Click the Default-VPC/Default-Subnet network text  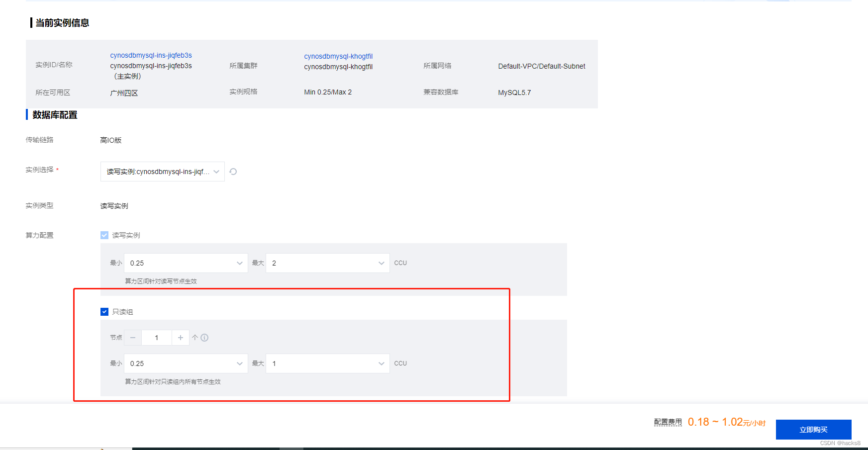click(542, 66)
